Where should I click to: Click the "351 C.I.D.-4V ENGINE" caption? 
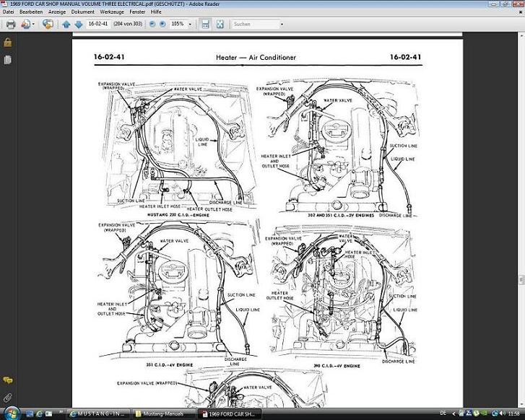[170, 364]
